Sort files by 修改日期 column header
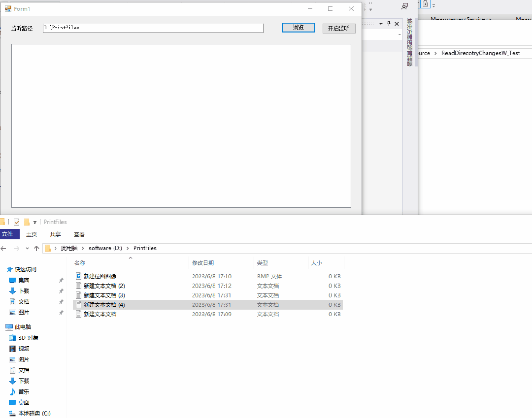 (203, 263)
